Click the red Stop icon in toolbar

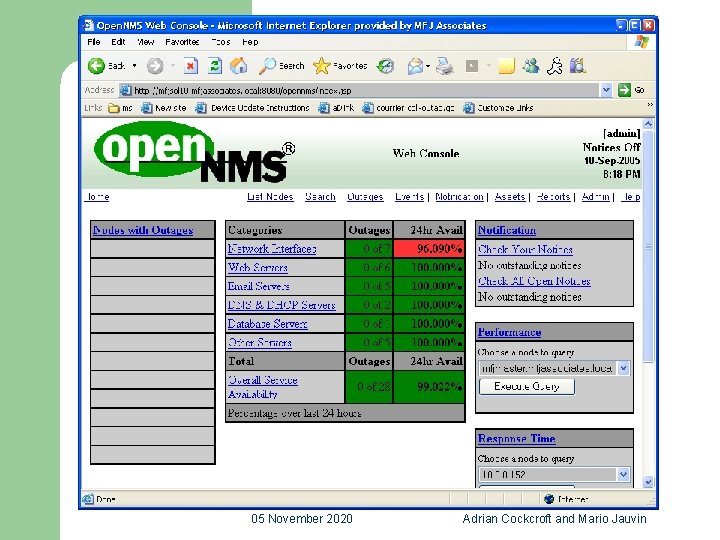[191, 66]
